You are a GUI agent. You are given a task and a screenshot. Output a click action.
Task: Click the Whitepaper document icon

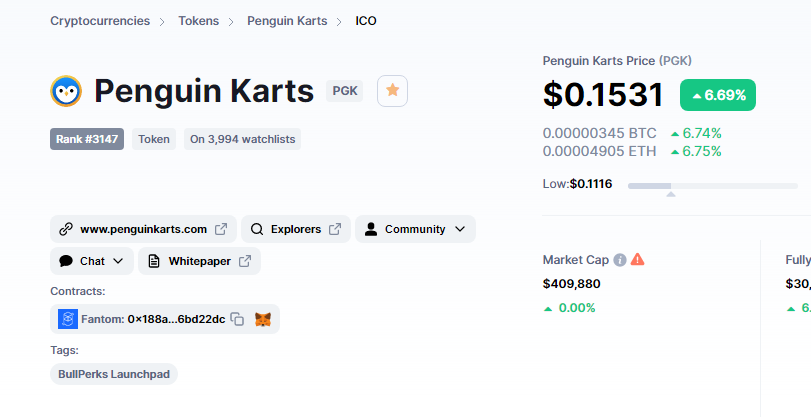click(154, 261)
